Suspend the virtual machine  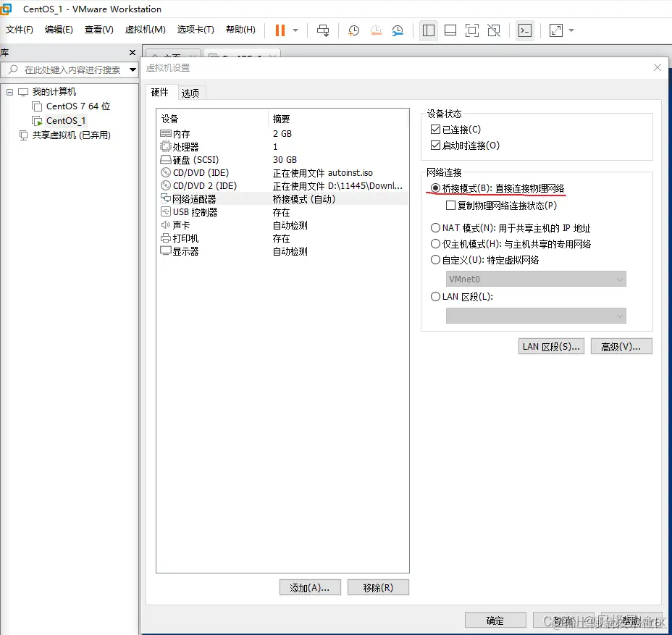click(280, 30)
